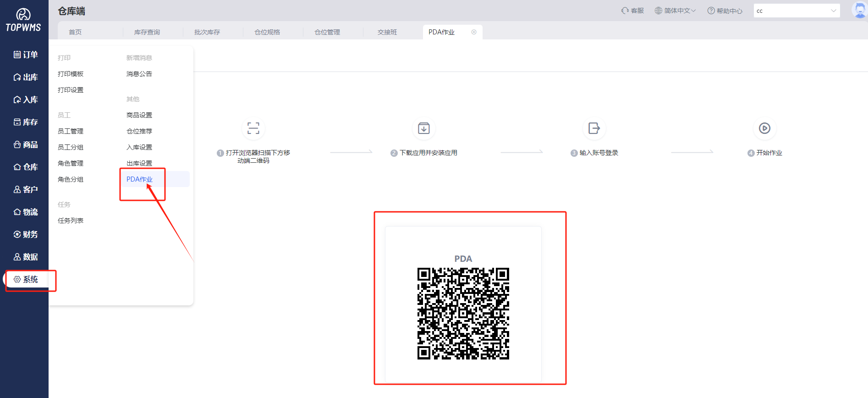Viewport: 868px width, 398px height.
Task: Contact 客服 customer service
Action: coord(632,11)
